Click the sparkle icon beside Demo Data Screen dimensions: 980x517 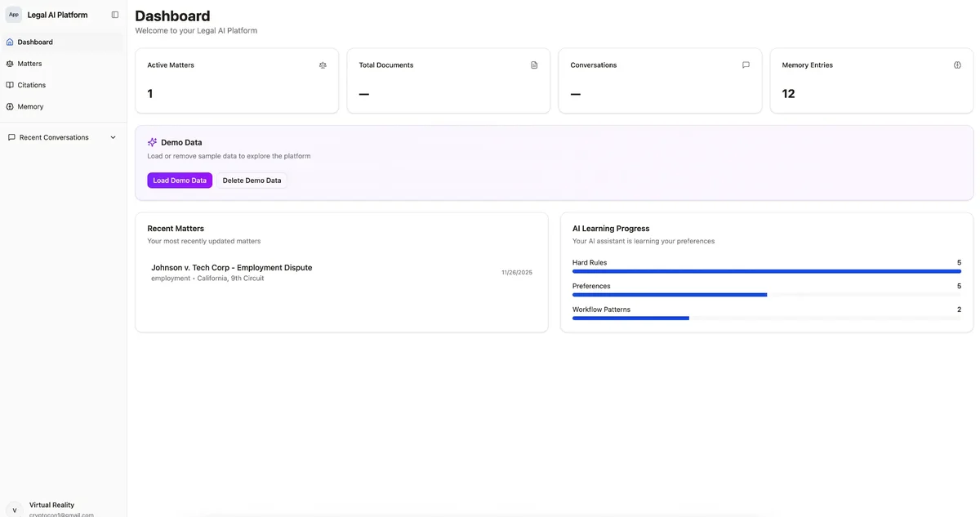tap(152, 142)
